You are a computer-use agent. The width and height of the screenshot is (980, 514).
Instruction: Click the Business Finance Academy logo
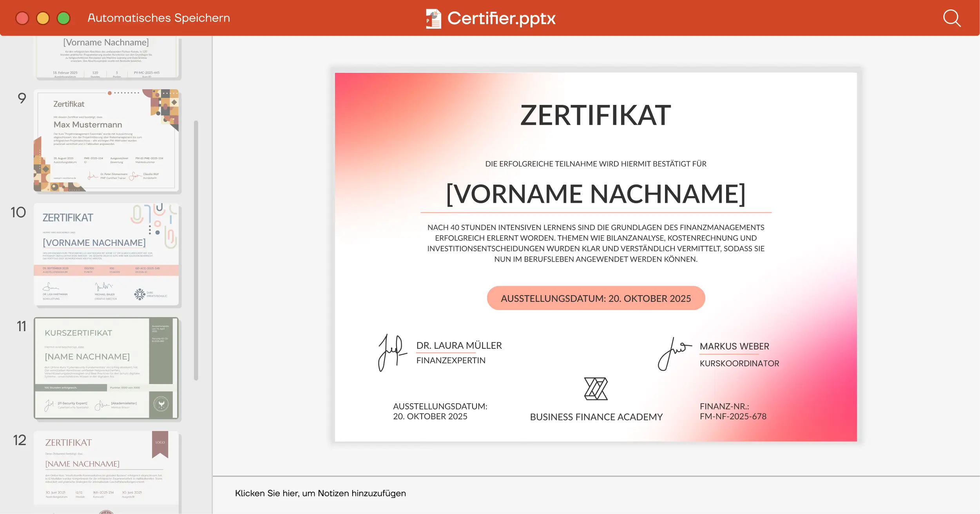tap(596, 389)
